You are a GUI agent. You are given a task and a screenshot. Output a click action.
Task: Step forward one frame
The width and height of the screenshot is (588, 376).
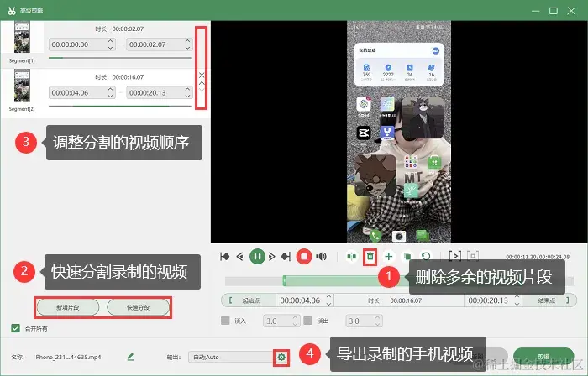(272, 257)
